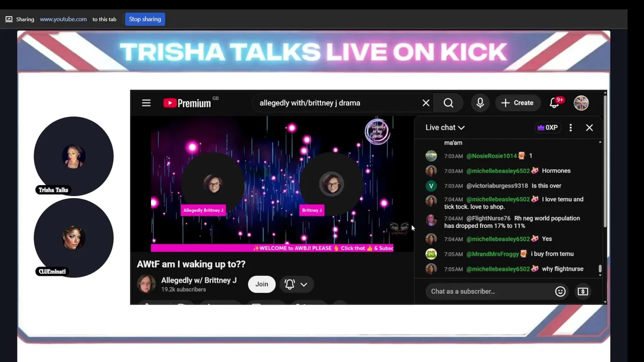
Task: Click the 'Is this over' chat message
Action: tap(546, 186)
